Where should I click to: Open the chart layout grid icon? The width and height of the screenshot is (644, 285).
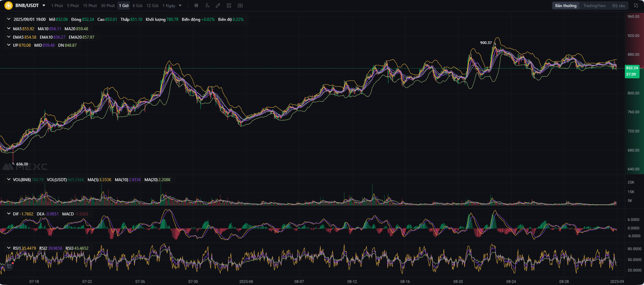229,5
